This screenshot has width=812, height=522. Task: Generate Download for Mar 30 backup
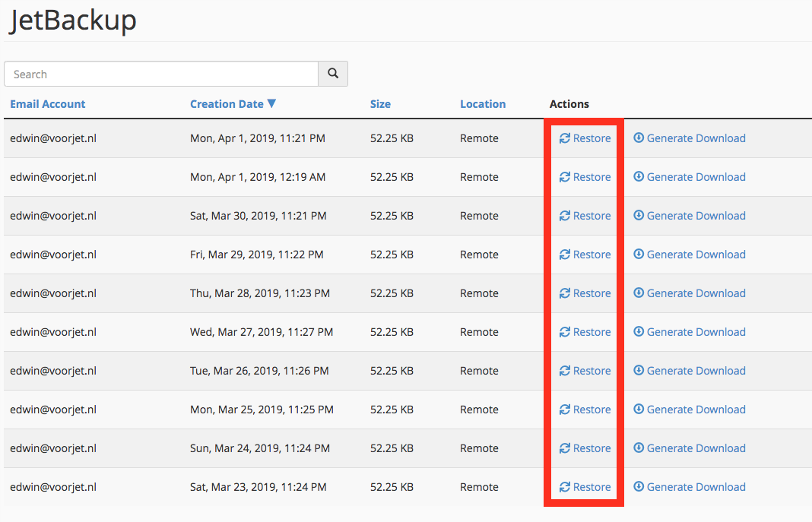point(690,216)
